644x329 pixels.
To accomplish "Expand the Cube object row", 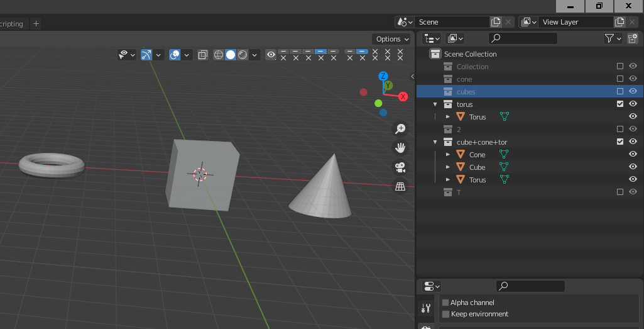I will click(448, 167).
